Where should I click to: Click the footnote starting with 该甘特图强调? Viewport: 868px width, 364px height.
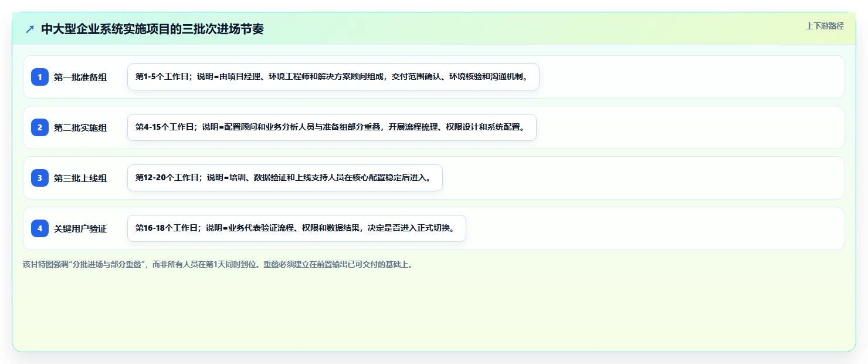218,264
